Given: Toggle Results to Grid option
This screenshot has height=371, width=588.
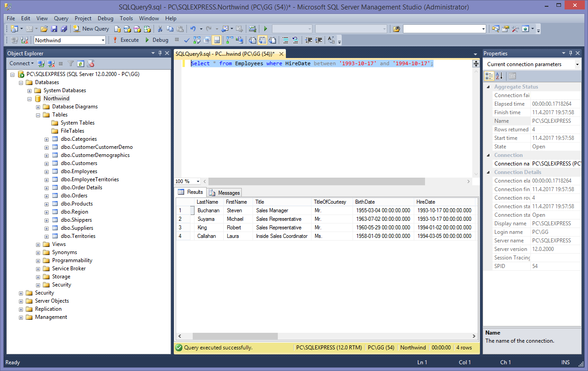Looking at the screenshot, I should pos(262,40).
